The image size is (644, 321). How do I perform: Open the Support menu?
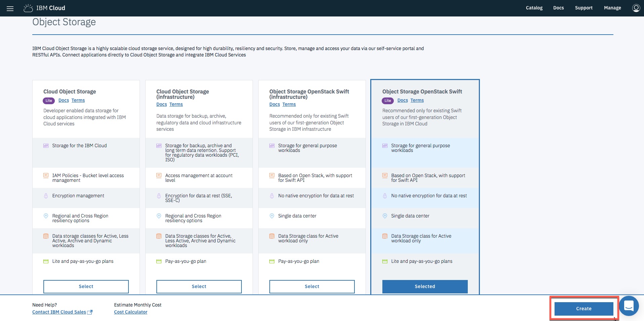coord(583,8)
